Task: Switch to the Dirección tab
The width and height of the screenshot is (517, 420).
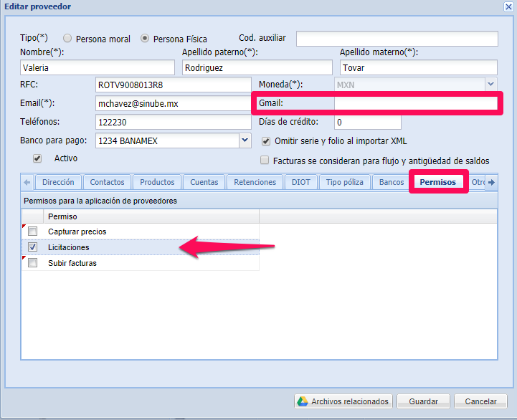Action: click(58, 182)
